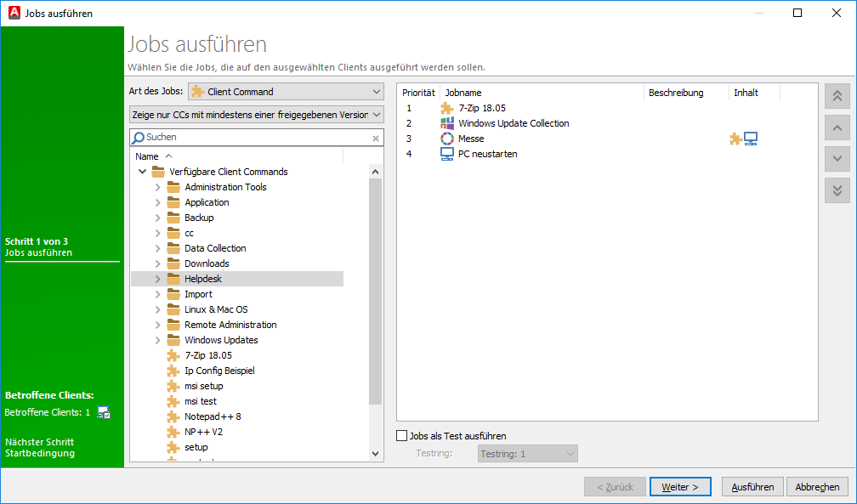This screenshot has width=857, height=504.
Task: Click the Priorität column header
Action: [x=418, y=93]
